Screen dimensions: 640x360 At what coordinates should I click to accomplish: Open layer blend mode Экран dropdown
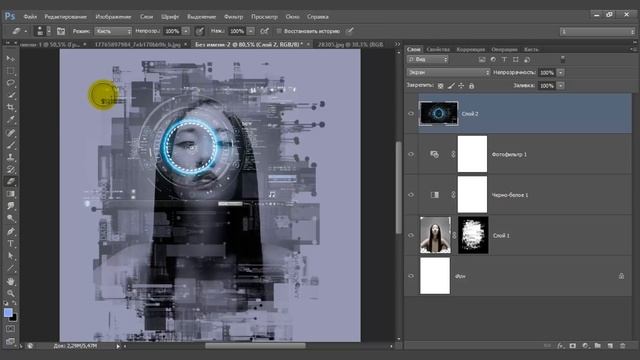click(x=448, y=72)
